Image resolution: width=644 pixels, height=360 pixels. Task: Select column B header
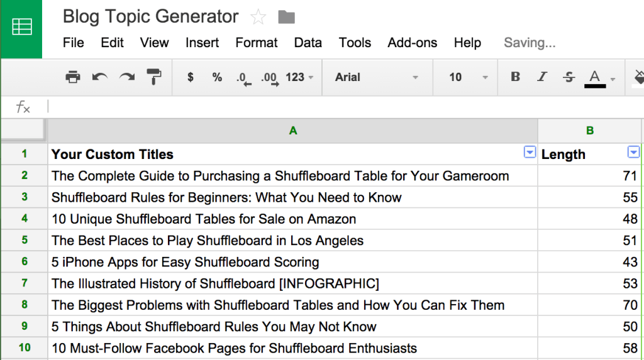590,131
